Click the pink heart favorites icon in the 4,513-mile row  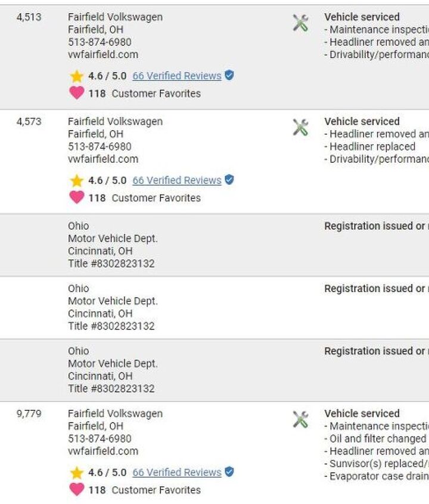[76, 93]
